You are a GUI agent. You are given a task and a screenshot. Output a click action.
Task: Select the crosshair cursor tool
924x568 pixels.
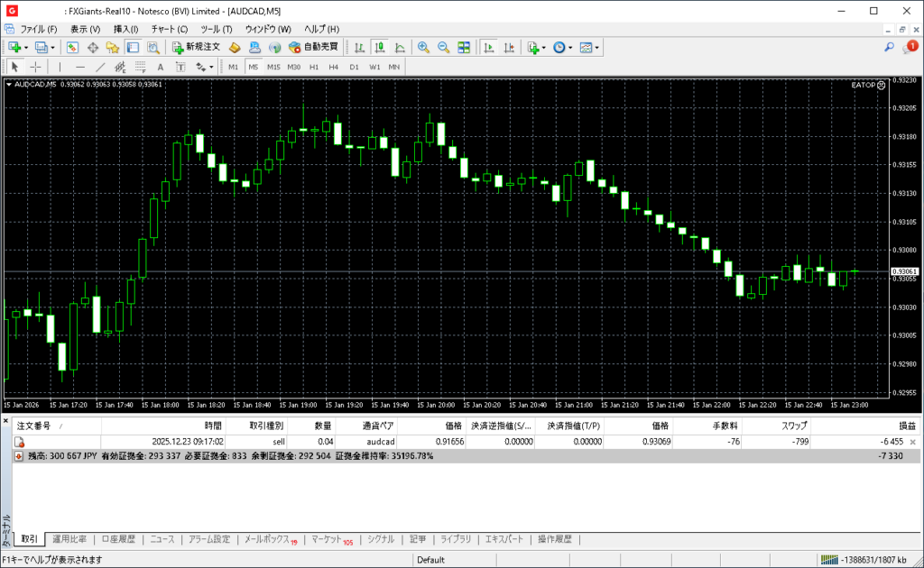pos(35,67)
